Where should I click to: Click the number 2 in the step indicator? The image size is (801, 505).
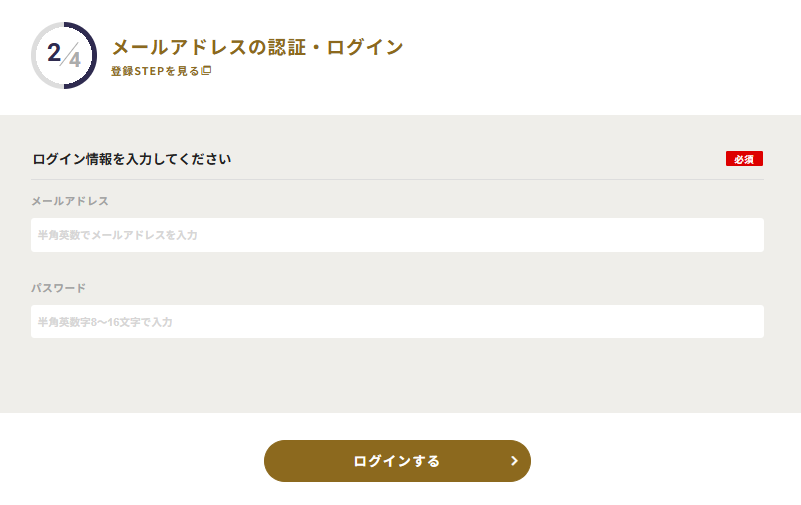[x=54, y=52]
